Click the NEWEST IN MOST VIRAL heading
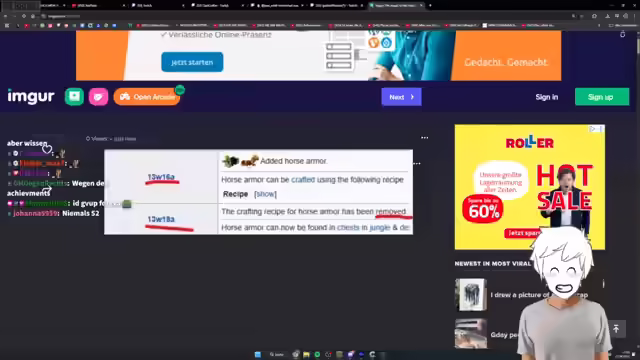This screenshot has height=360, width=640. pyautogui.click(x=493, y=264)
